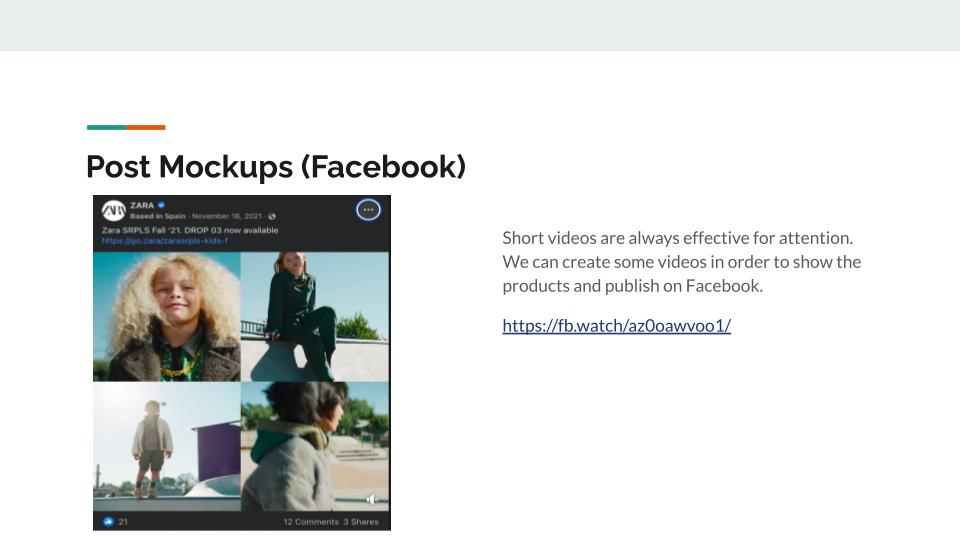
Task: Click the blue verified badge beside ZARA
Action: 162,205
